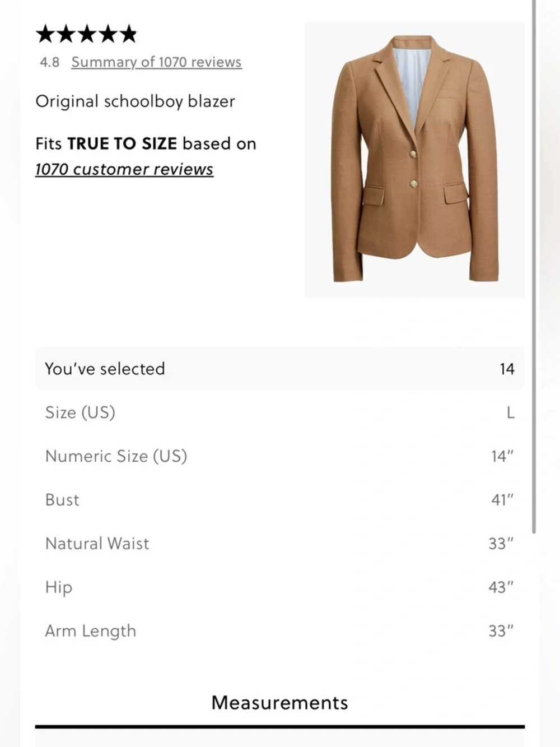This screenshot has height=747, width=560.
Task: Click the Fits TRUE TO SIZE text
Action: (x=146, y=143)
